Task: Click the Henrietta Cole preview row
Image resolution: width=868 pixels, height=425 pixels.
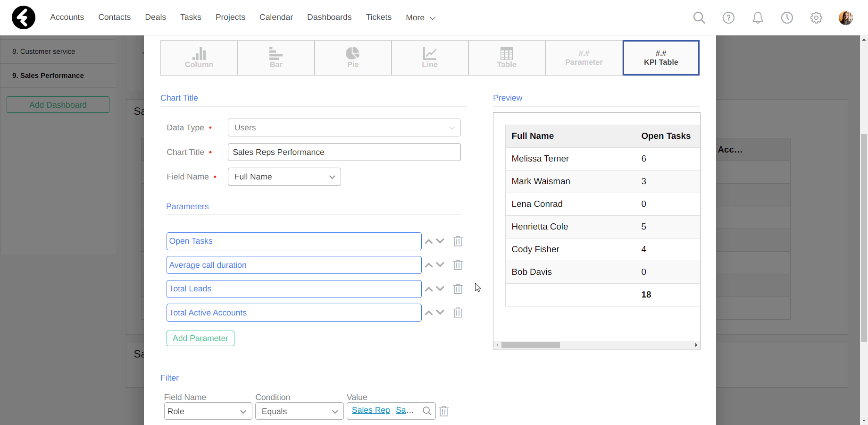Action: coord(602,227)
